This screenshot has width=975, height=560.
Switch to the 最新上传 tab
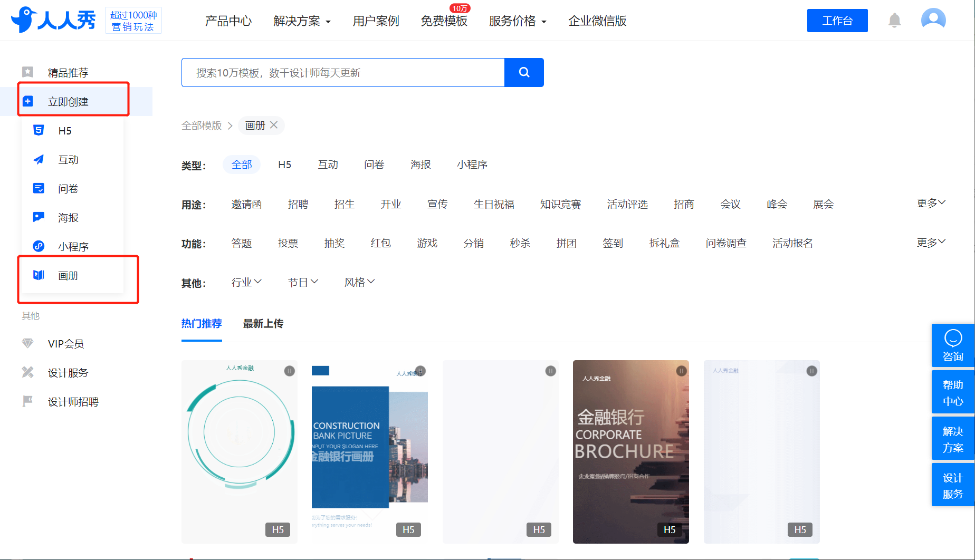tap(263, 323)
